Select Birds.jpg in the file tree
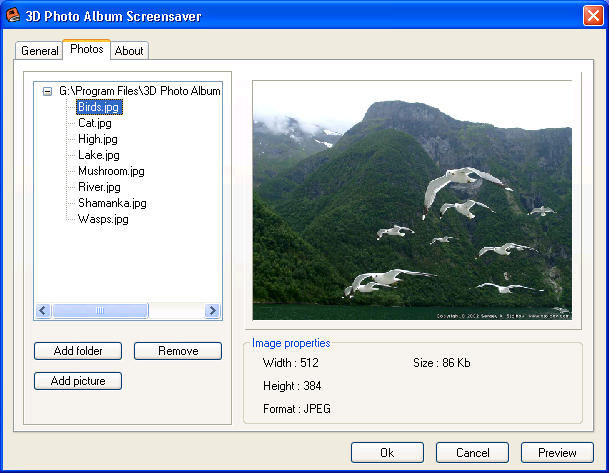The width and height of the screenshot is (609, 473). (x=99, y=107)
